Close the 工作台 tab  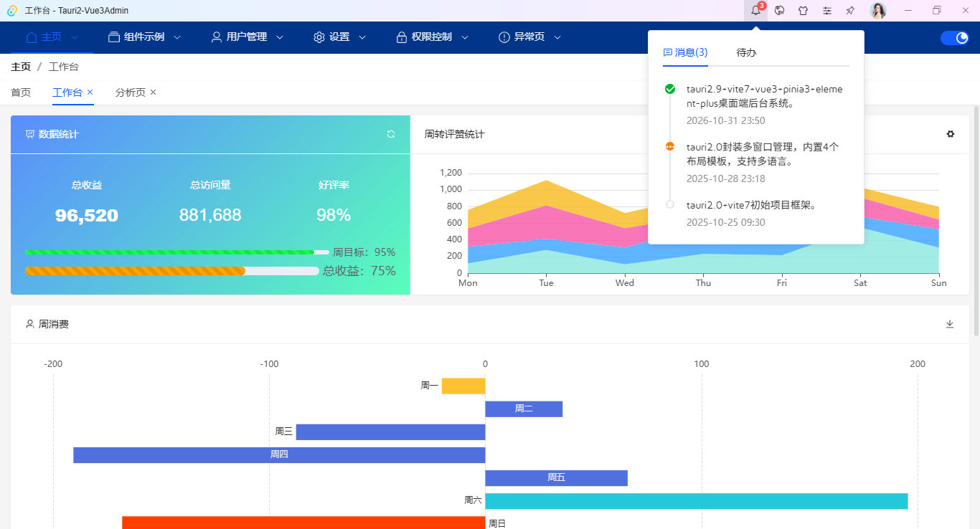tap(90, 92)
